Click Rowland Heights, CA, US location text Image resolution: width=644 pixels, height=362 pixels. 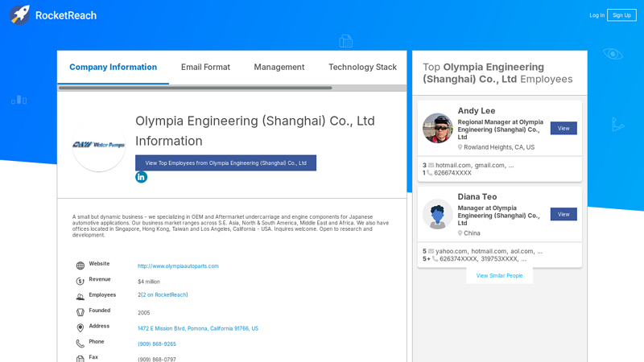pos(499,147)
